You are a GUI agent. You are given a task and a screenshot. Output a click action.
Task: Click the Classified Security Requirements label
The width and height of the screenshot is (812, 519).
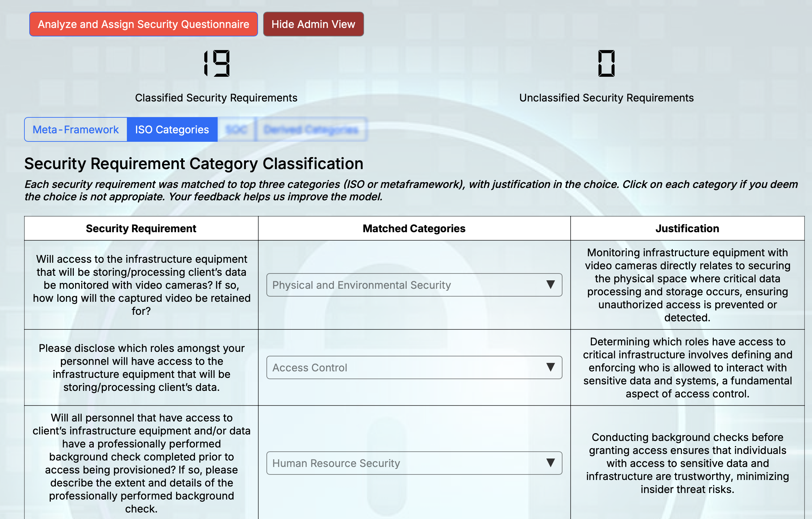[216, 98]
